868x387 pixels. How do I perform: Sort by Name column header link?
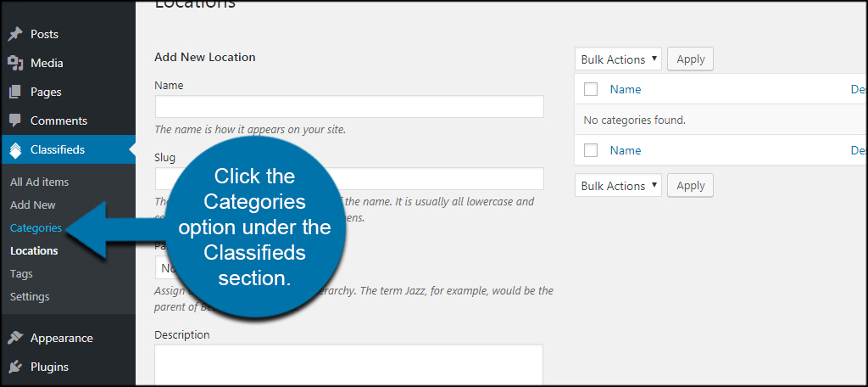(626, 89)
